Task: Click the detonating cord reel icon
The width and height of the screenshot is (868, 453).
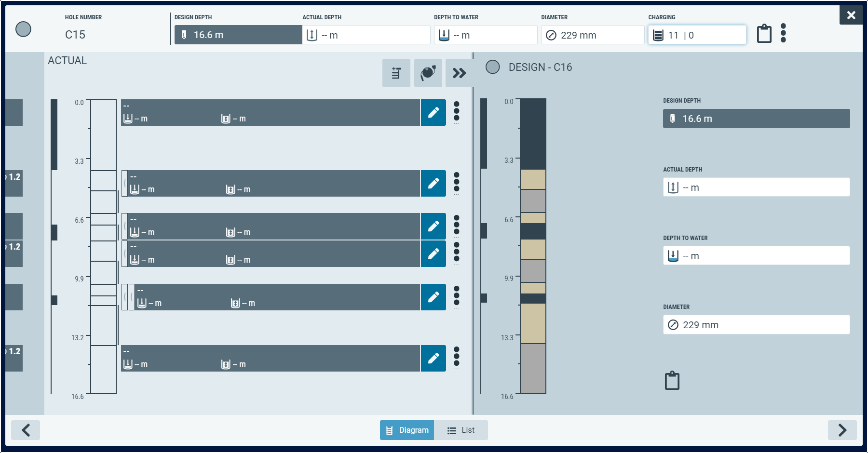Action: click(x=427, y=73)
